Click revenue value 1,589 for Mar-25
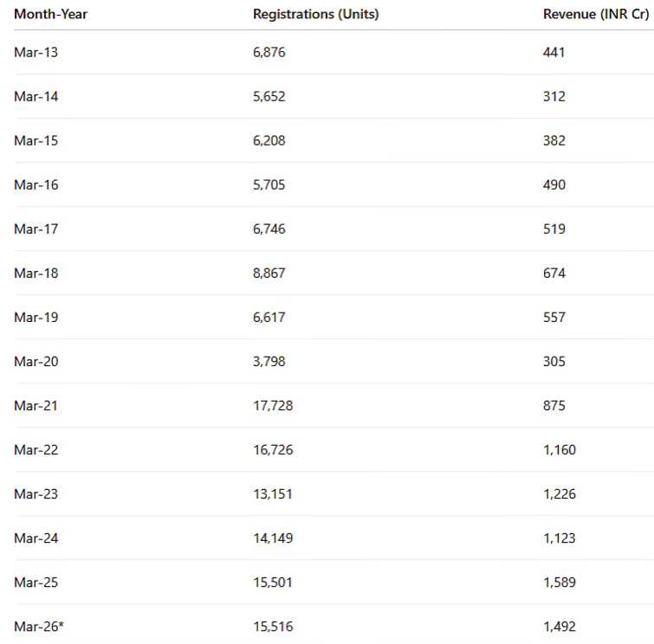654x644 pixels. tap(559, 583)
